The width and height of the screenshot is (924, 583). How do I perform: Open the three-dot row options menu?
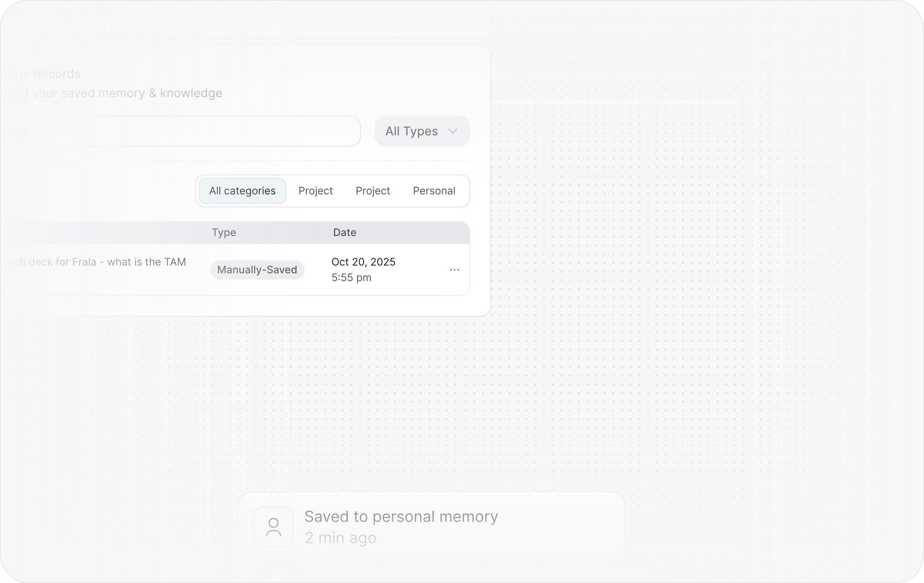point(454,270)
